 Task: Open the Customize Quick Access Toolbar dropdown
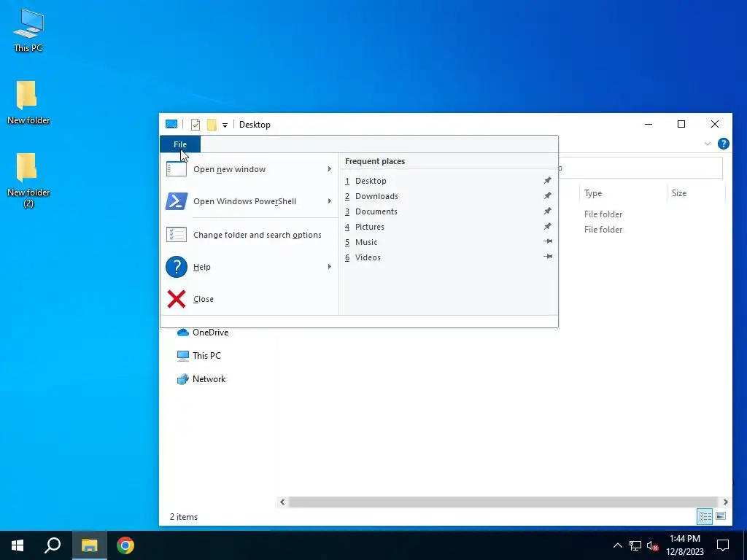225,125
